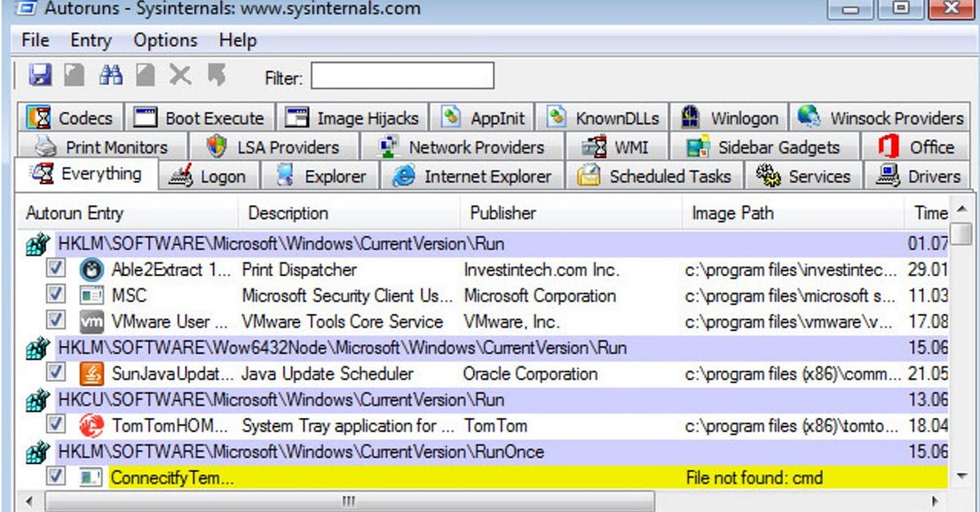Click registry icon beside Wow6432Node Run key
Viewport: 980px width, 512px height.
(37, 348)
